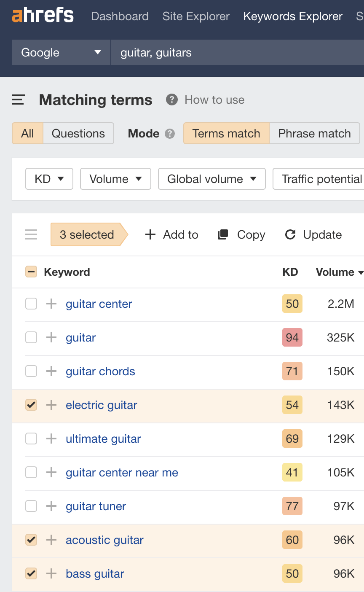Open Site Explorer from the top navigation
This screenshot has width=364, height=592.
click(x=195, y=16)
